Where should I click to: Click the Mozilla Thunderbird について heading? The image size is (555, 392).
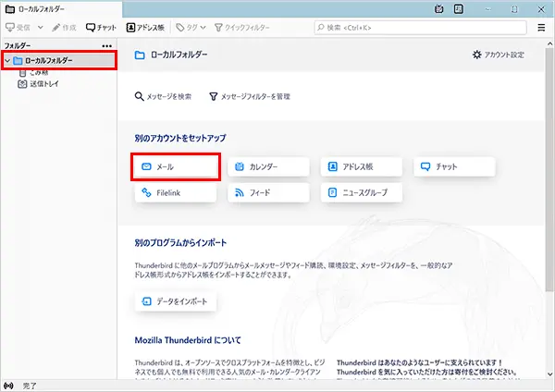188,340
